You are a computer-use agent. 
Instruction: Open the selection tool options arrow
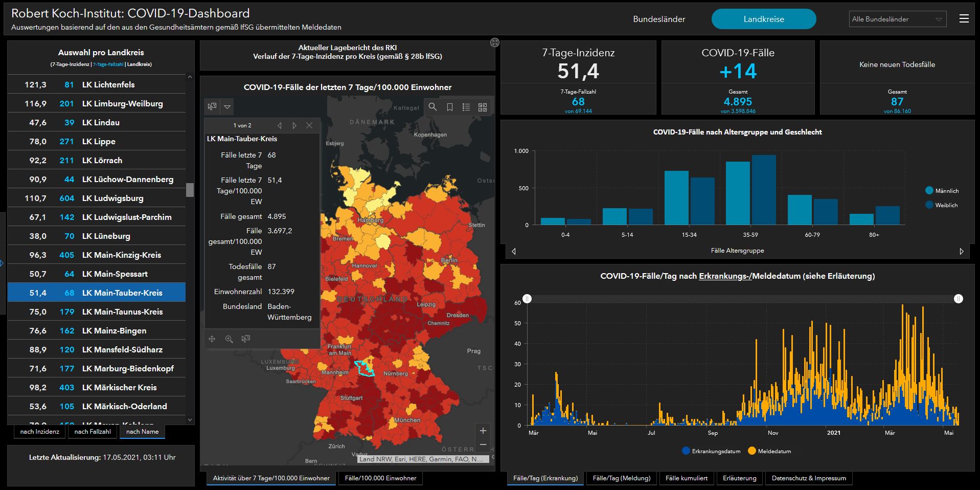(x=227, y=107)
